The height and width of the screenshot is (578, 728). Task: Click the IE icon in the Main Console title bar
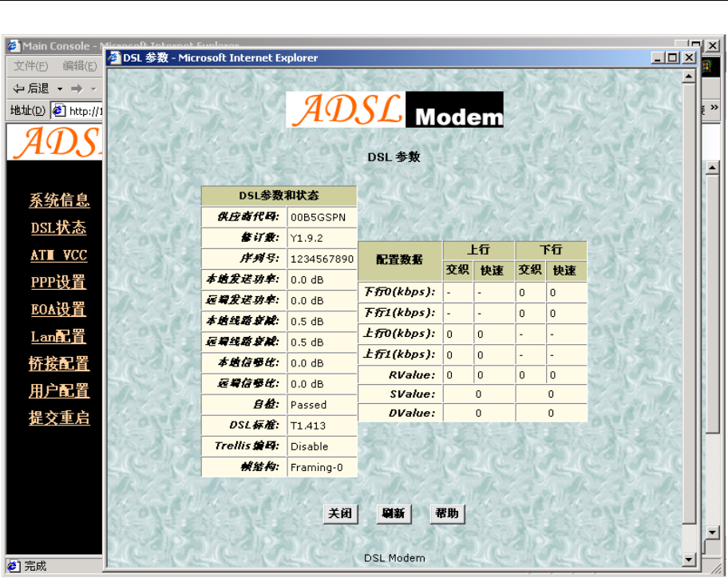[x=14, y=46]
